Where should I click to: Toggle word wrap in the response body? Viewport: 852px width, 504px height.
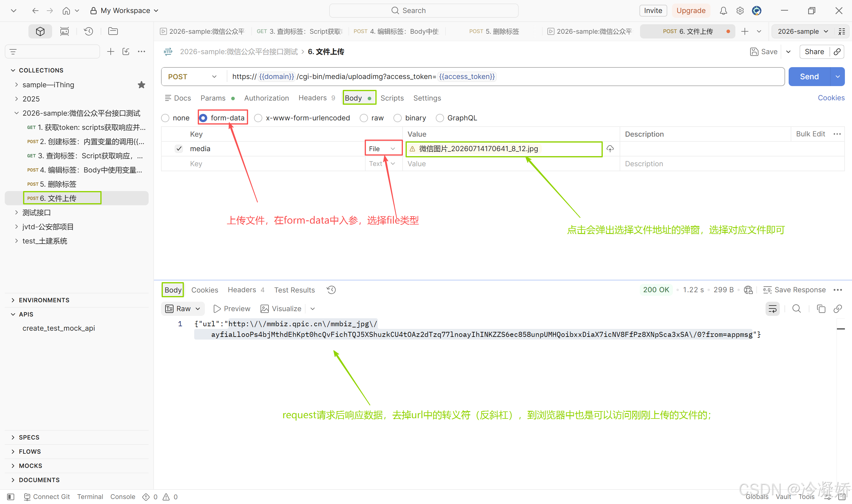(x=772, y=309)
